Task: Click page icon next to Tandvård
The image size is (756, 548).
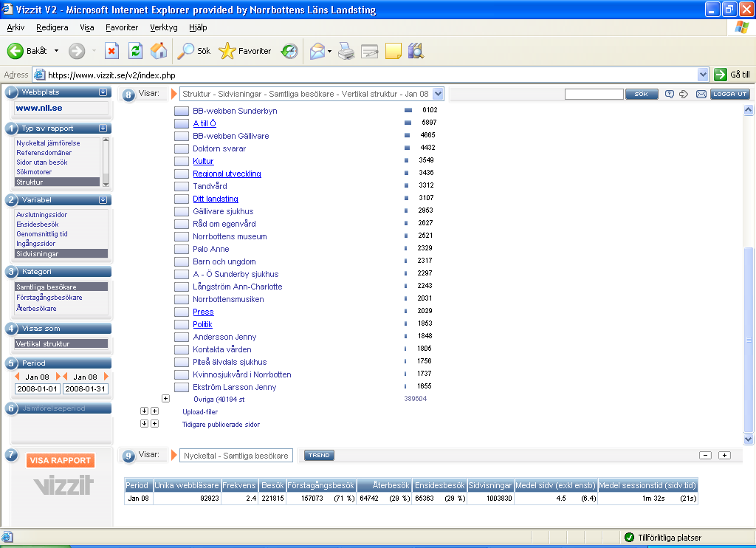Action: click(x=182, y=186)
